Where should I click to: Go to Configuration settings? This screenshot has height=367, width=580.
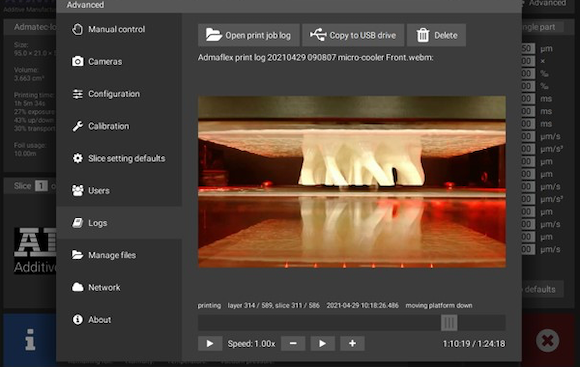point(119,94)
